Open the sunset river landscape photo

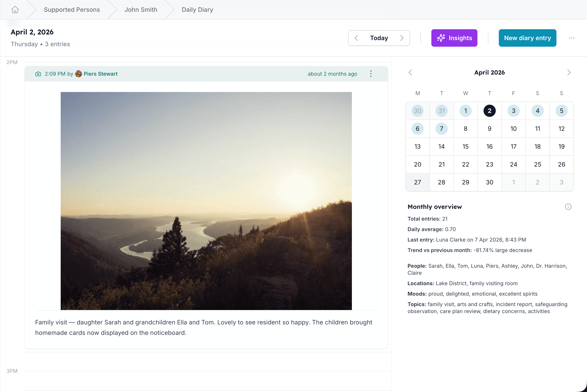tap(206, 201)
